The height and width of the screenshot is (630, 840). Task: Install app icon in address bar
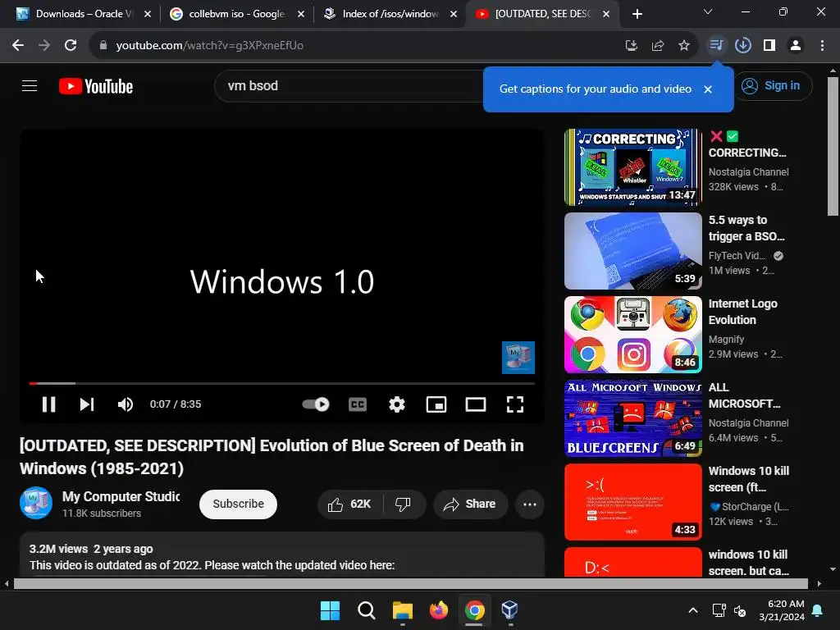(631, 46)
